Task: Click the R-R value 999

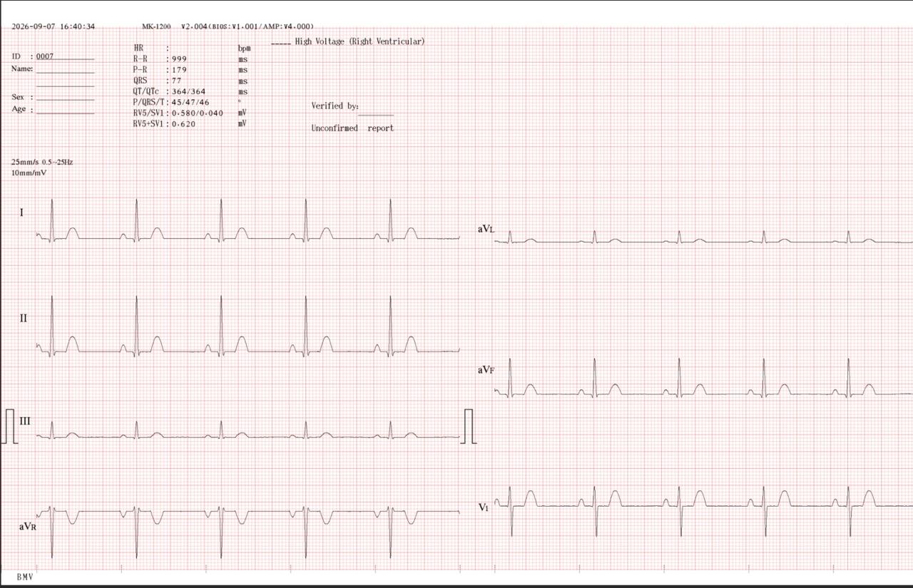Action: pyautogui.click(x=179, y=59)
